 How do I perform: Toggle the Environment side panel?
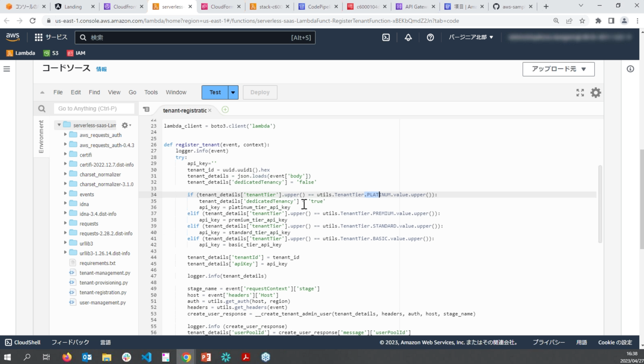[x=41, y=136]
